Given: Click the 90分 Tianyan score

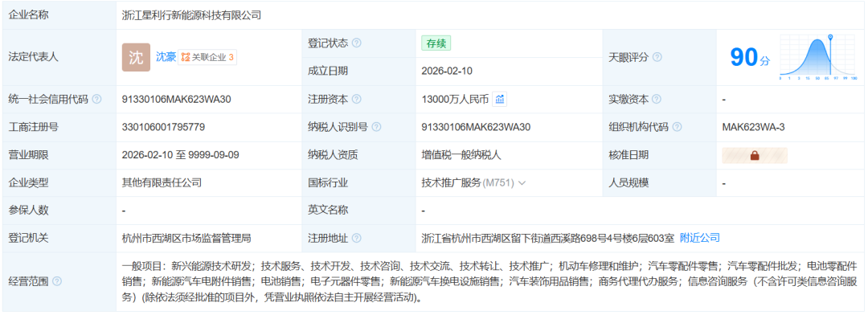Looking at the screenshot, I should pyautogui.click(x=750, y=58).
